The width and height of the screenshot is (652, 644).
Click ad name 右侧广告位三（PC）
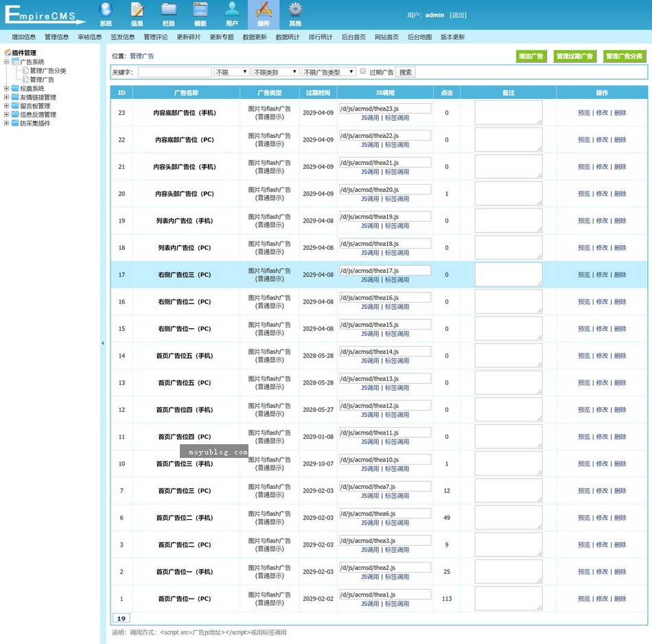pos(185,275)
